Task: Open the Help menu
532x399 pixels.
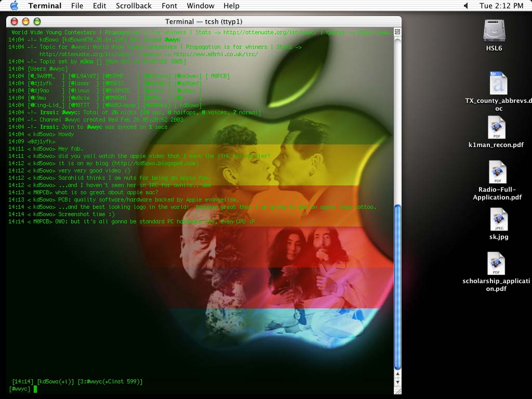Action: (x=231, y=6)
